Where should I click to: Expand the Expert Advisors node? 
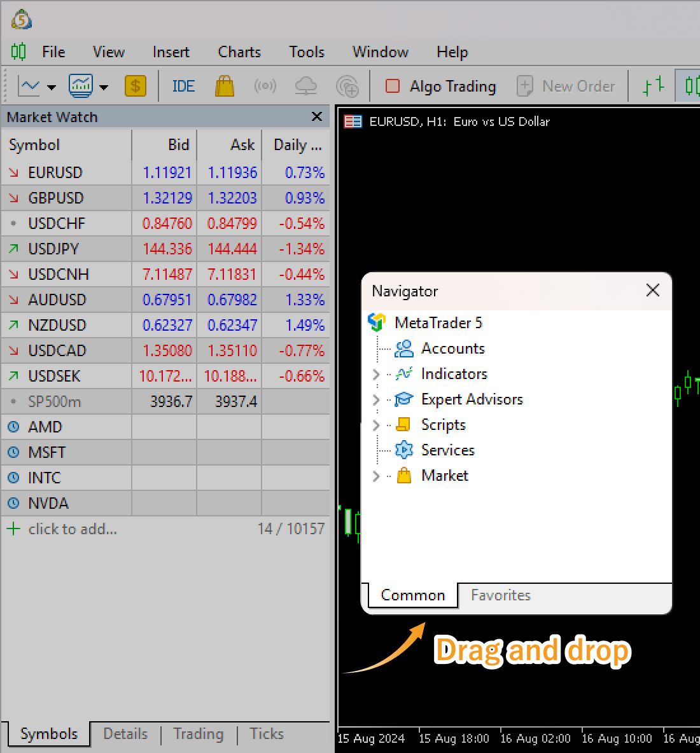point(376,400)
